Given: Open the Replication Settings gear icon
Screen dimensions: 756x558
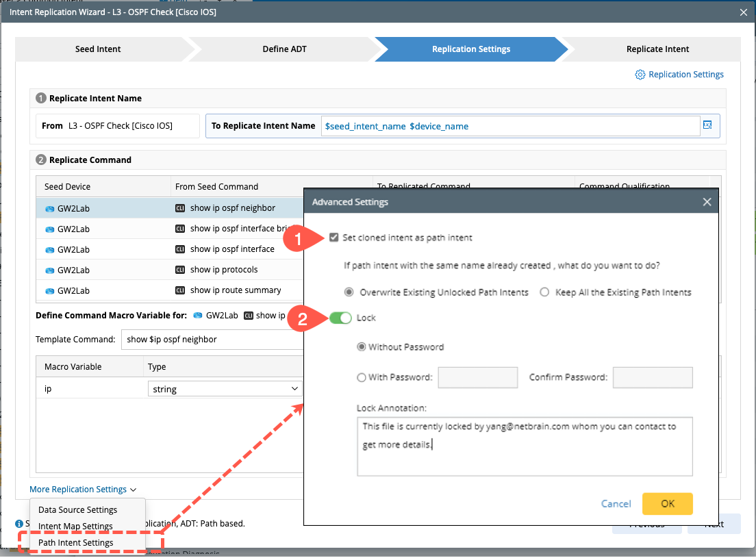Looking at the screenshot, I should 640,75.
